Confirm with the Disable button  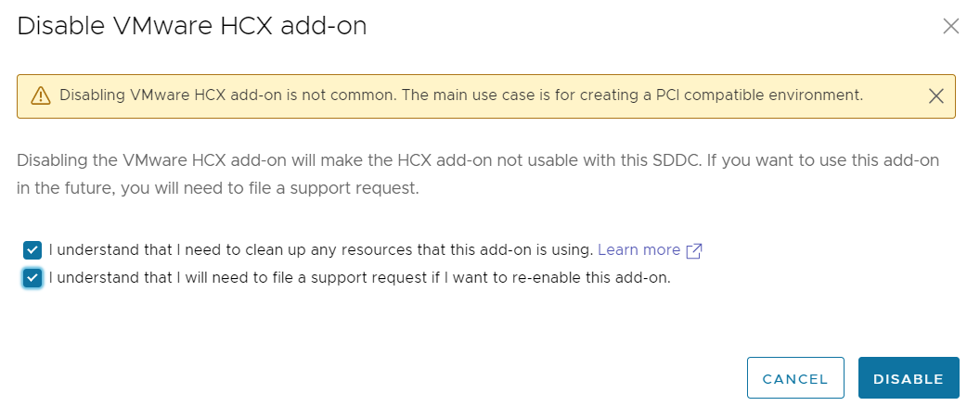[909, 378]
